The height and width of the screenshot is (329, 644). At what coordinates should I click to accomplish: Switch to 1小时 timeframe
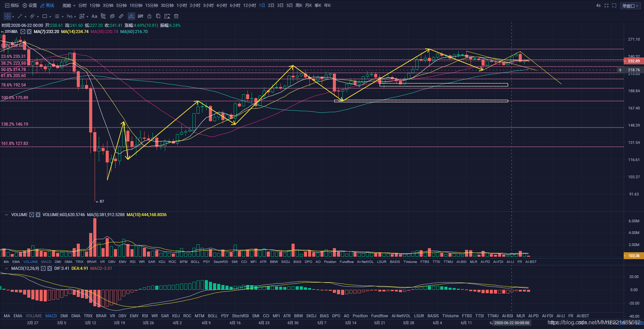(x=182, y=6)
